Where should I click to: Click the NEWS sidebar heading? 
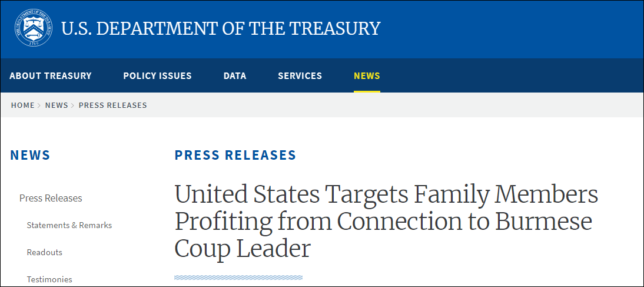(x=31, y=156)
